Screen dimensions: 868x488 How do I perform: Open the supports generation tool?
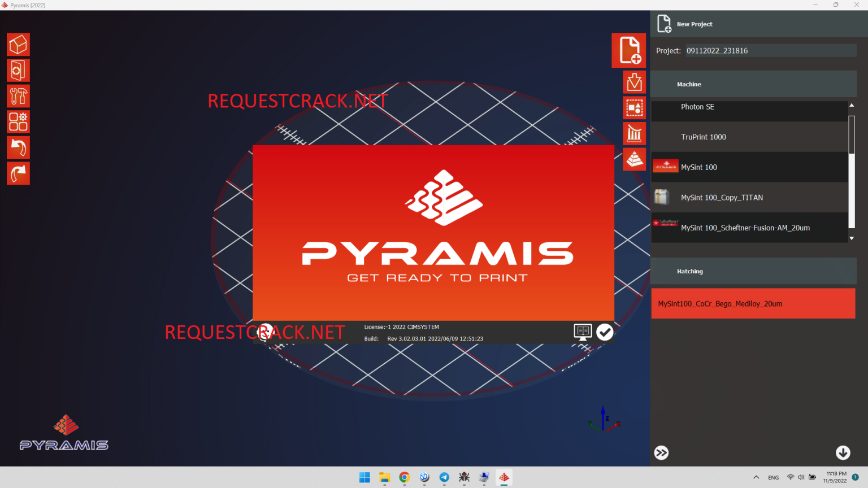pos(634,133)
